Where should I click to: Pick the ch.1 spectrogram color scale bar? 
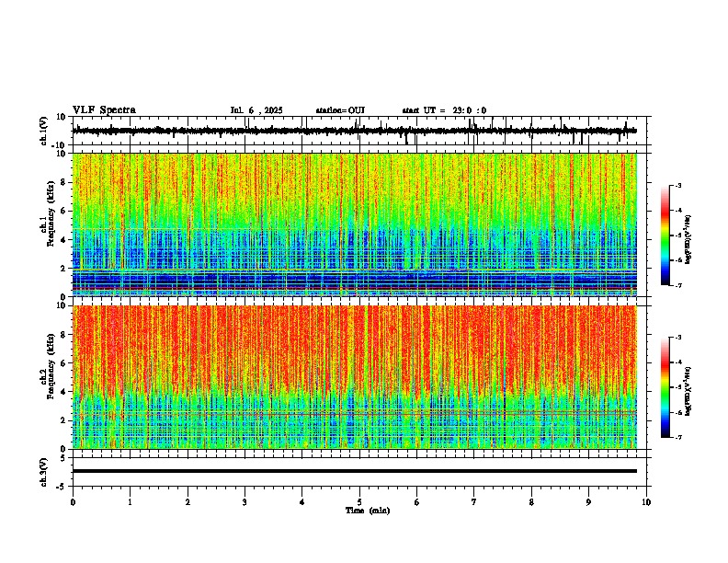click(665, 236)
